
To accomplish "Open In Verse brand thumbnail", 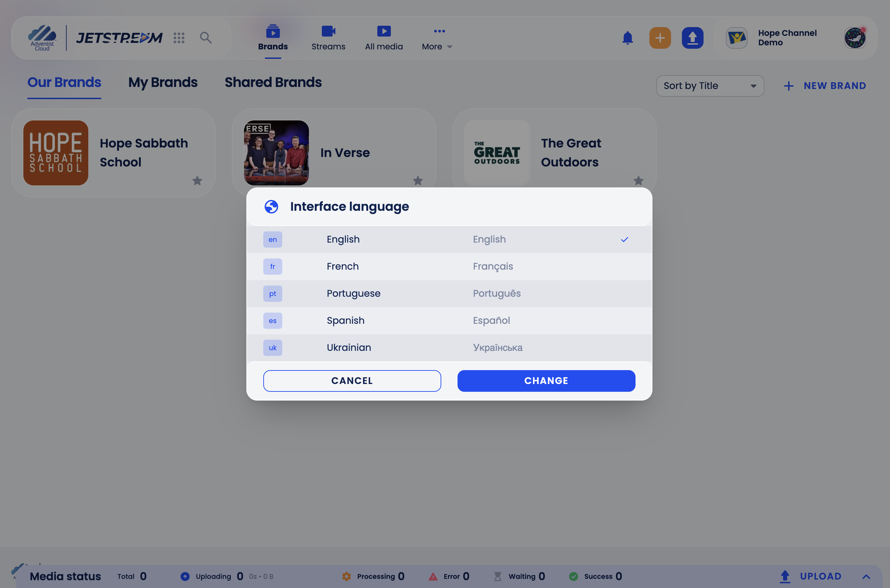I will (x=276, y=153).
